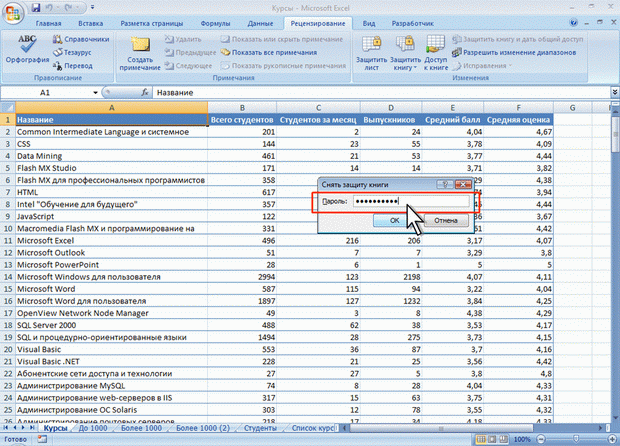Screen dimensions: 620x446
Task: Select row 11 header
Action: [x=8, y=240]
